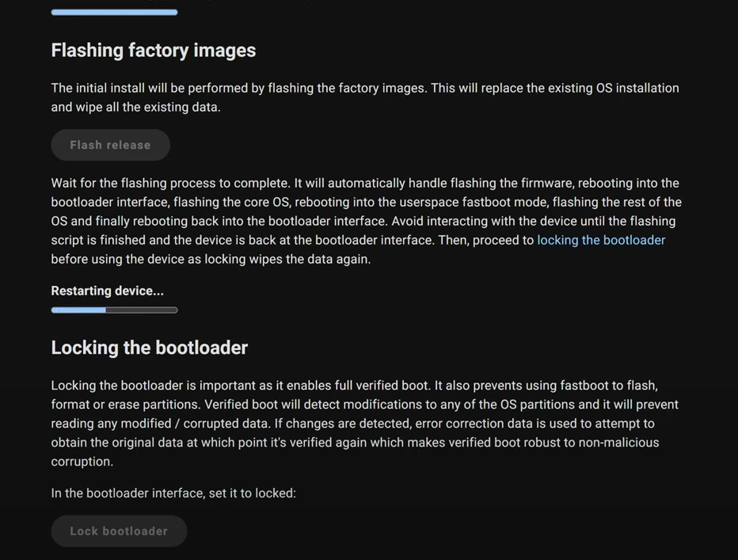Click the Flash release button
This screenshot has height=560, width=738.
(110, 145)
